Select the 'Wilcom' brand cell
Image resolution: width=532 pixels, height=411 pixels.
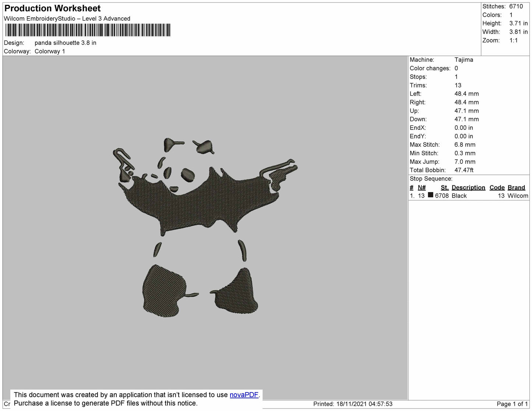coord(518,196)
